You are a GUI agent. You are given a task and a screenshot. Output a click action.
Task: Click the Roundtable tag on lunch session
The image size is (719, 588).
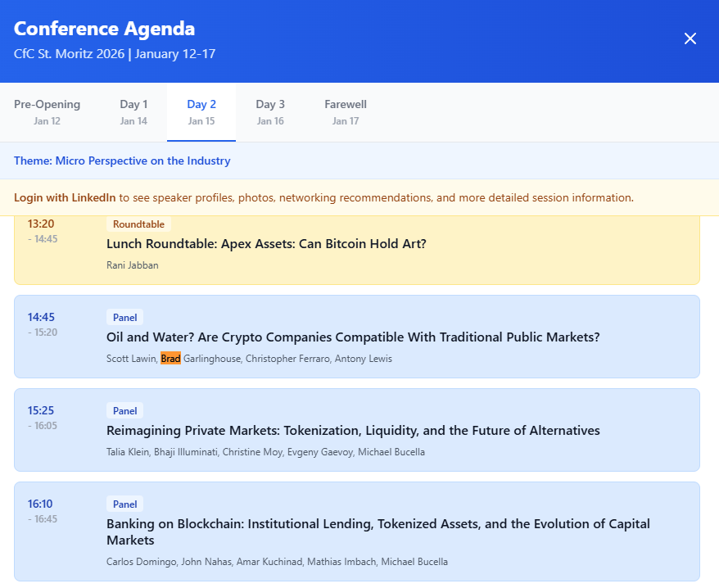tap(138, 224)
